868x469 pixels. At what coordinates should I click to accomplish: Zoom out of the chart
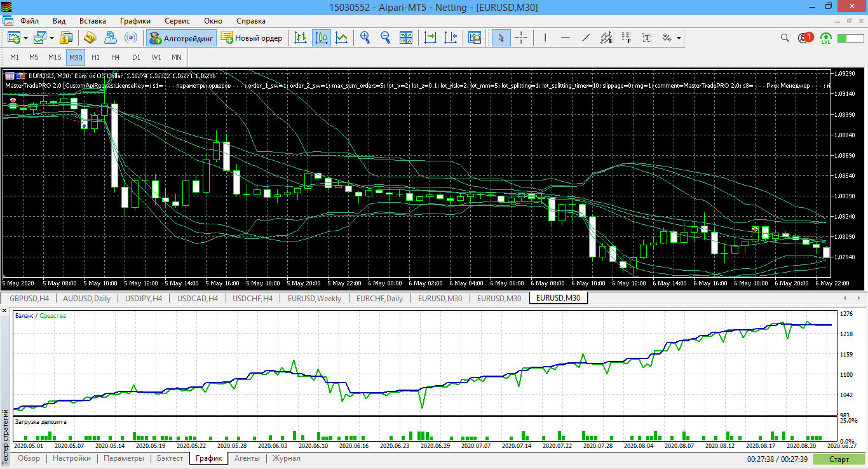click(385, 38)
